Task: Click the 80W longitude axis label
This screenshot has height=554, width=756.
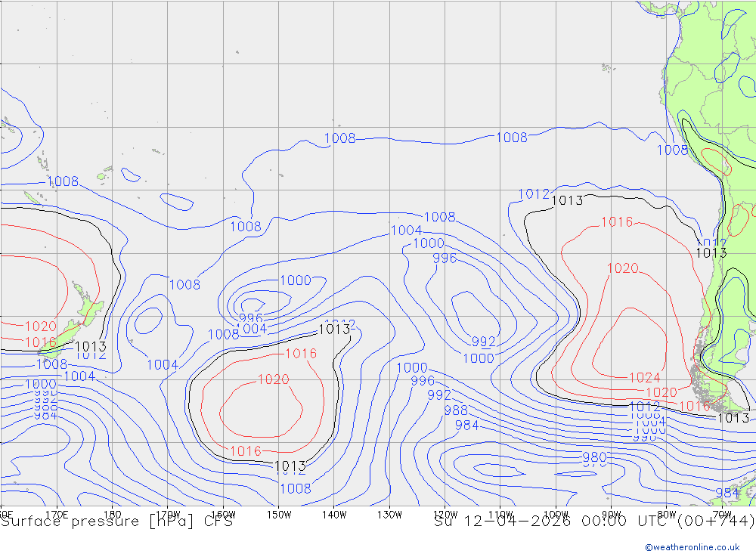Action: 666,515
